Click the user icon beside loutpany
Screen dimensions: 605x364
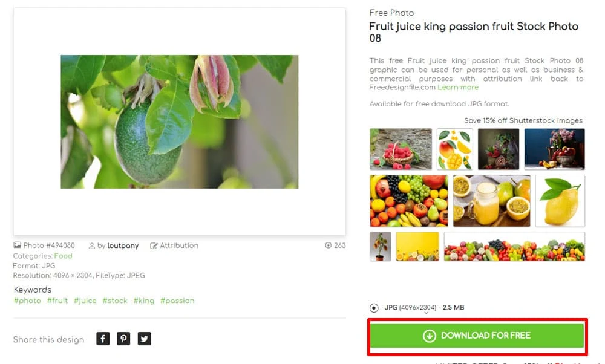tap(92, 245)
